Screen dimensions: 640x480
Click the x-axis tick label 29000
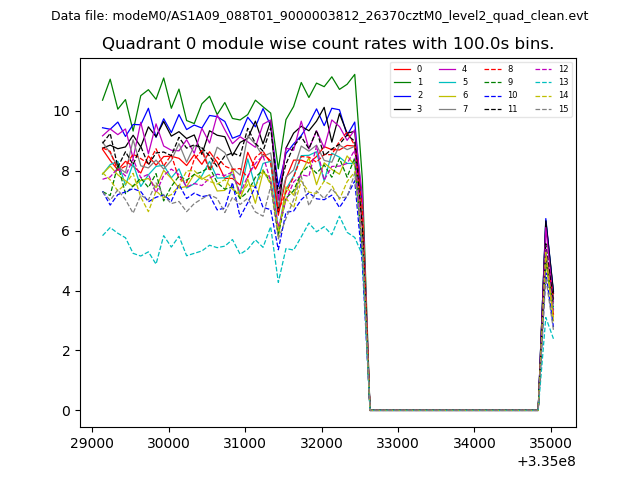[92, 442]
